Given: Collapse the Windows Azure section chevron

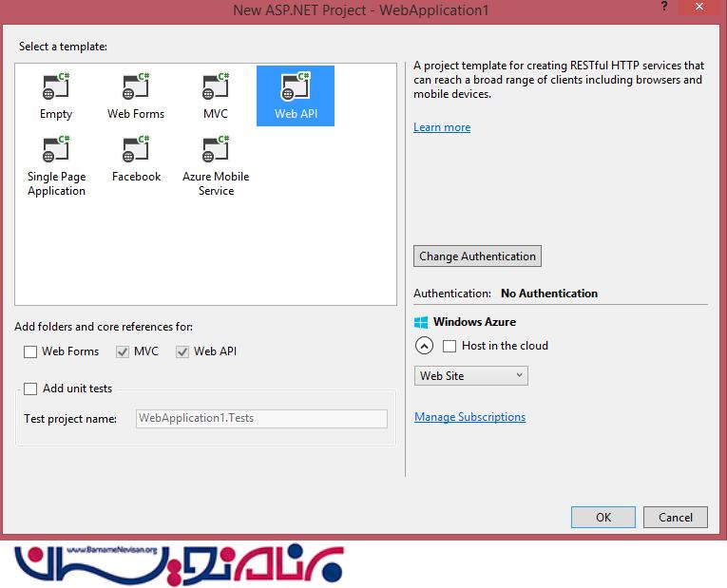Looking at the screenshot, I should (x=424, y=346).
